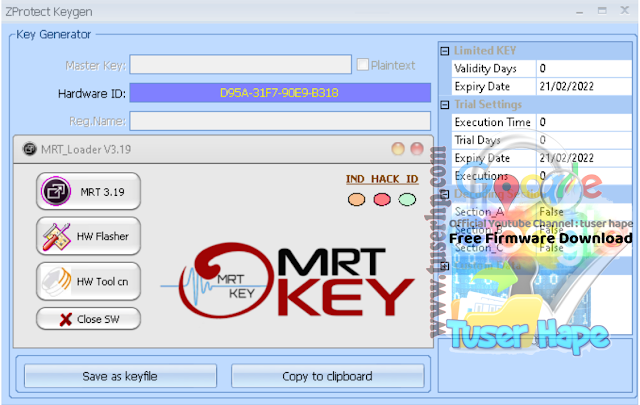Click the Section_A label

(x=479, y=212)
